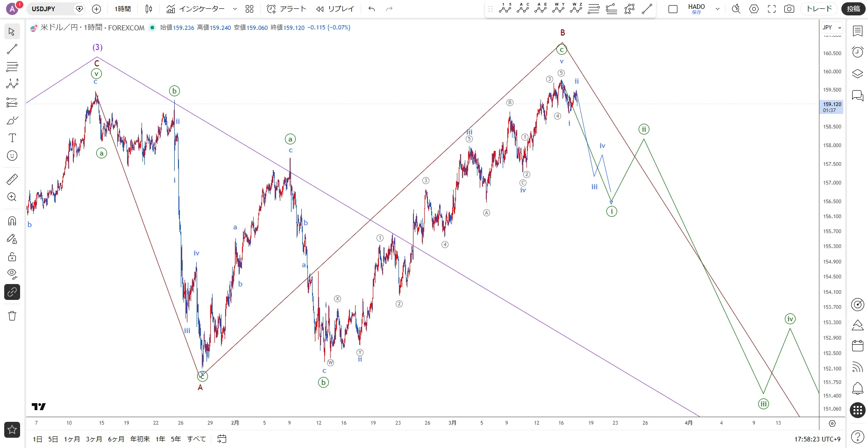
Task: Open the fullscreen mode icon
Action: coord(772,9)
